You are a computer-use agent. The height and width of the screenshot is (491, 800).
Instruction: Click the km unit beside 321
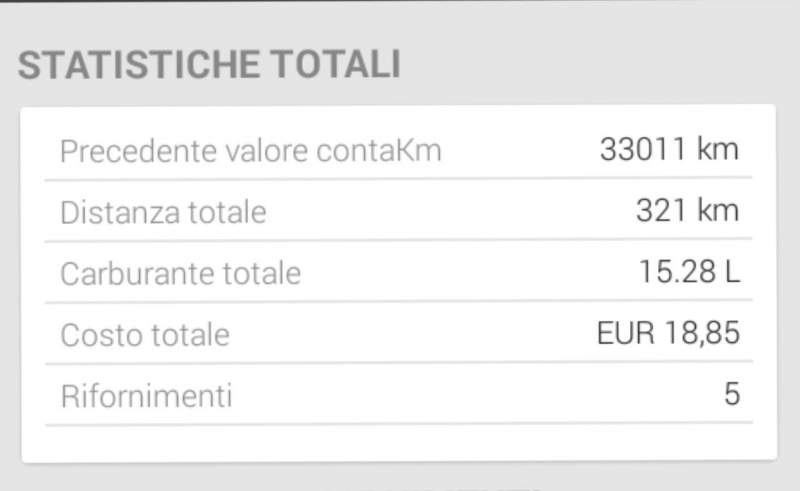[718, 210]
